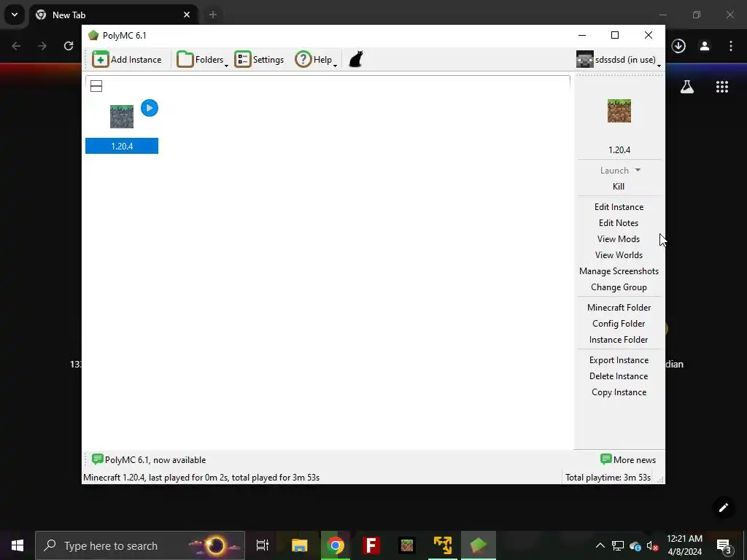The image size is (747, 560).
Task: Select the highlighted 1.20.4 instance label
Action: pyautogui.click(x=122, y=146)
